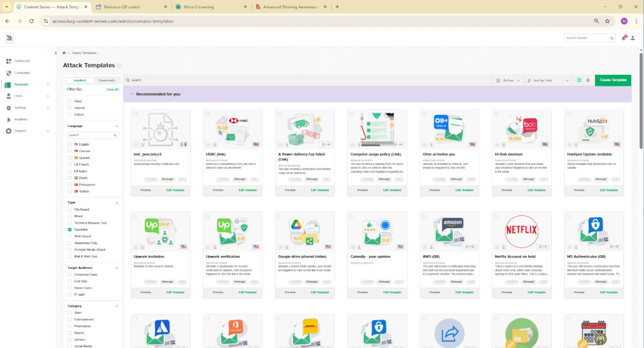Switch to the Micro E-Learning browser tab
The height and width of the screenshot is (348, 644).
(x=211, y=7)
